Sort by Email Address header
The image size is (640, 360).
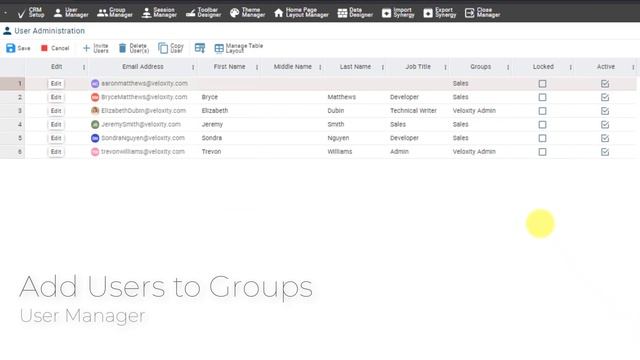(x=143, y=67)
